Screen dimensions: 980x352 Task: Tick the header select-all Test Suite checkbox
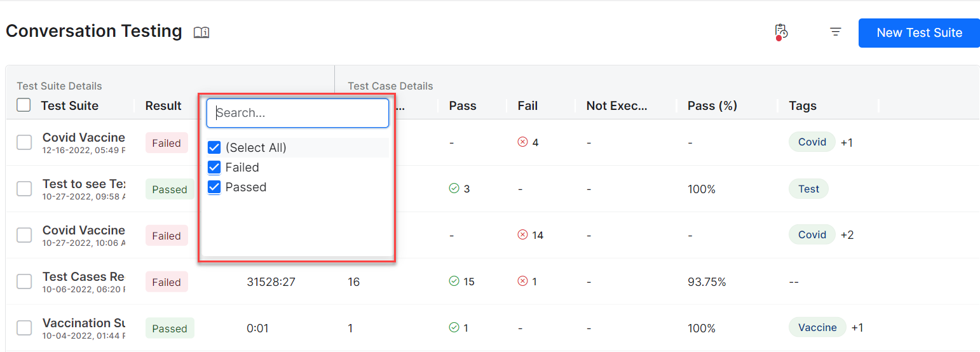pos(24,105)
